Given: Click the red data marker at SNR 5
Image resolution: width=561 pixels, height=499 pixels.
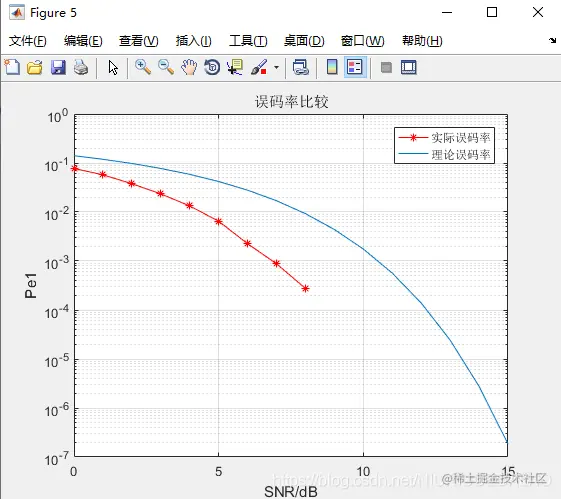Looking at the screenshot, I should tap(219, 222).
